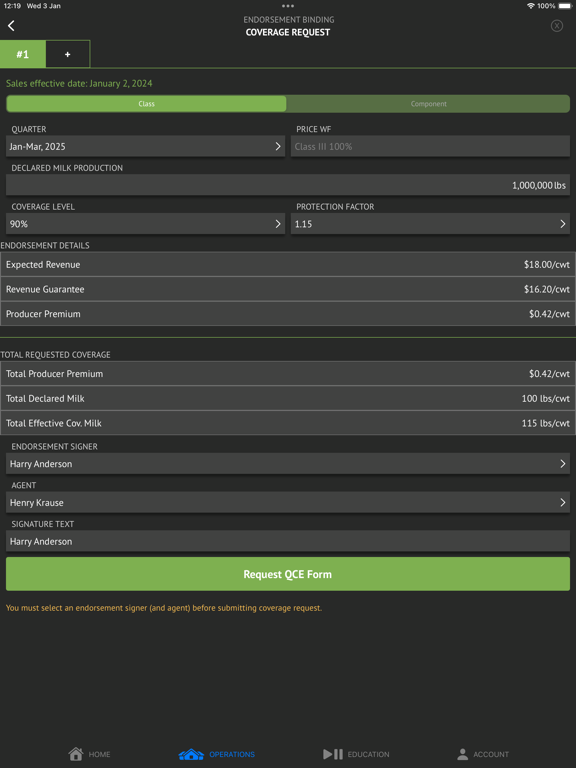
Task: Edit the Signature Text field
Action: click(288, 541)
